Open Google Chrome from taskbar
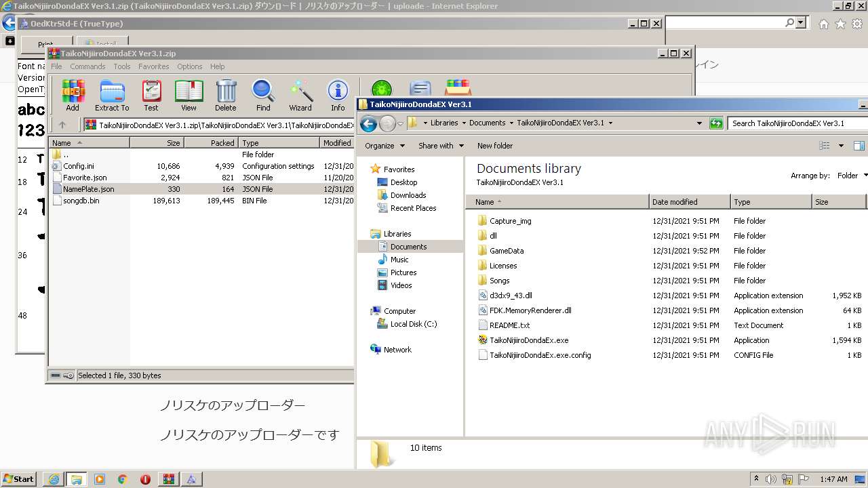Image resolution: width=868 pixels, height=488 pixels. click(x=122, y=479)
